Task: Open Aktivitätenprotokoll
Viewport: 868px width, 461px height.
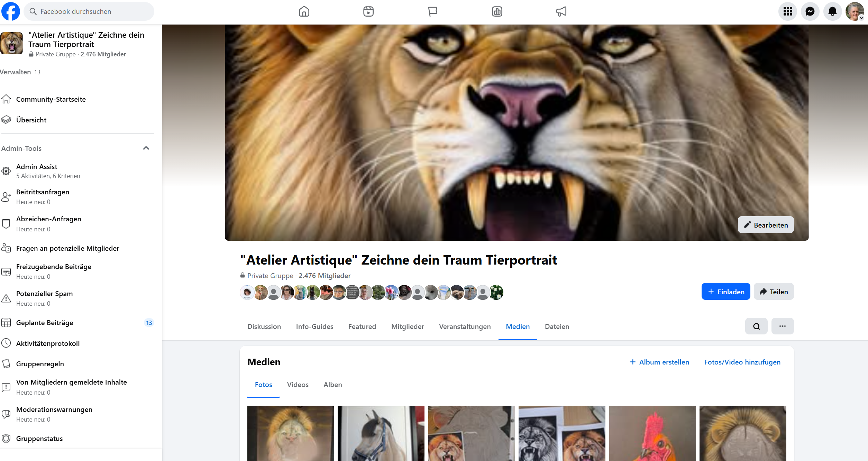Action: (77, 343)
